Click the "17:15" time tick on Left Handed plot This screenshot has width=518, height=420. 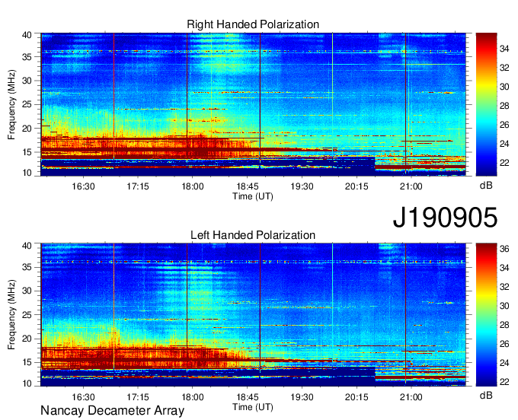[138, 397]
